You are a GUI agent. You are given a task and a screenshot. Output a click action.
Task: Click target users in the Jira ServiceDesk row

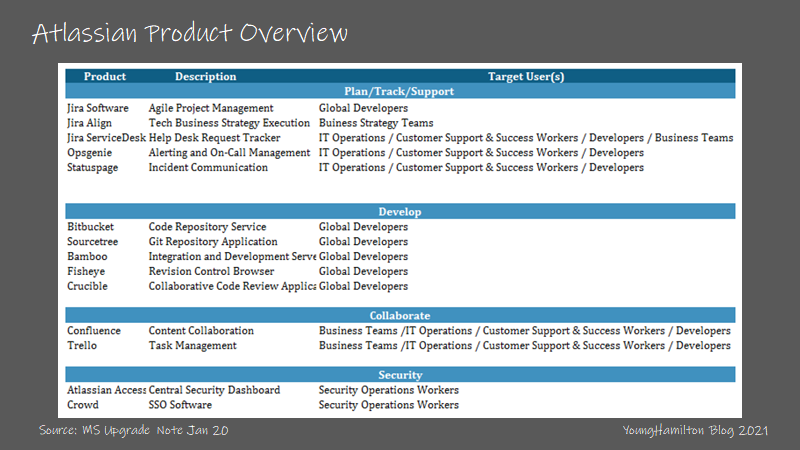tap(526, 138)
